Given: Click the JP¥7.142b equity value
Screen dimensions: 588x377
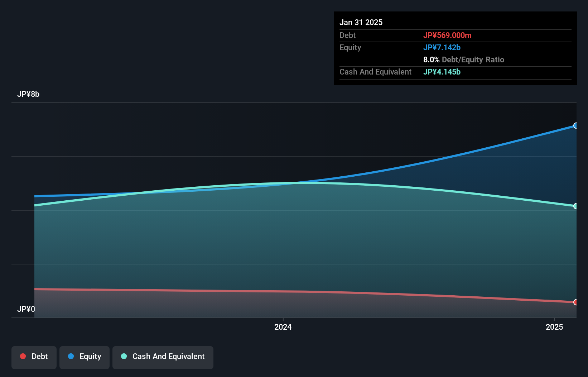Looking at the screenshot, I should [x=442, y=47].
